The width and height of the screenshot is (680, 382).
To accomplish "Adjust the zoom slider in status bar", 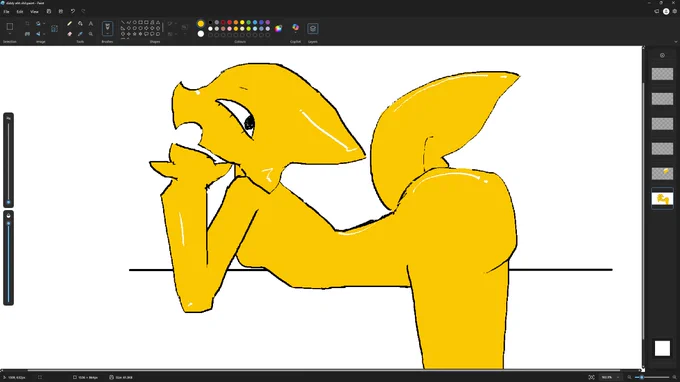I will (652, 377).
